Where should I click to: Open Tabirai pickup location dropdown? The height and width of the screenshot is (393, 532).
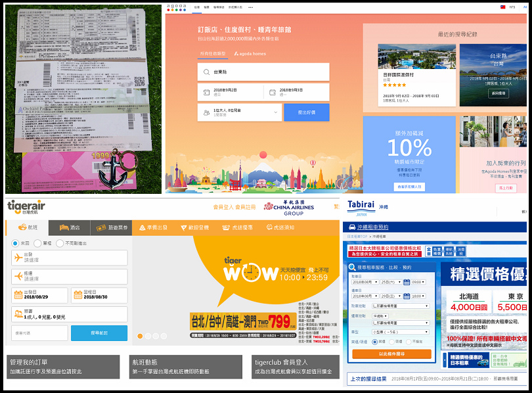click(401, 306)
